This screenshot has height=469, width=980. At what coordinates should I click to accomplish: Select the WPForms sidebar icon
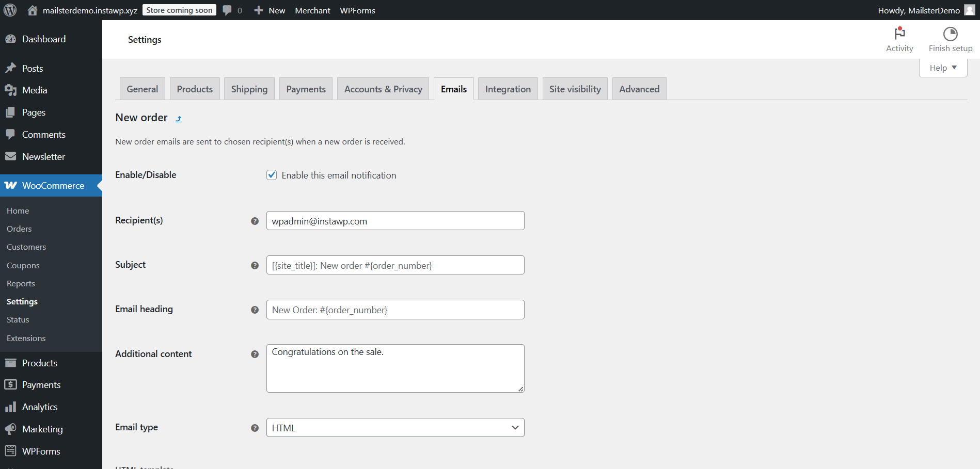point(11,450)
